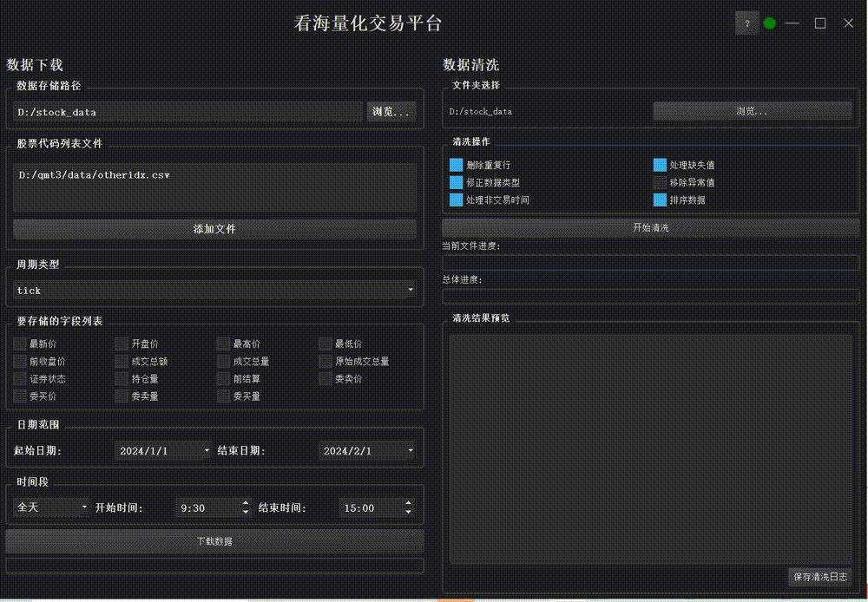Enable the 开盘价 field checkbox

pos(122,344)
